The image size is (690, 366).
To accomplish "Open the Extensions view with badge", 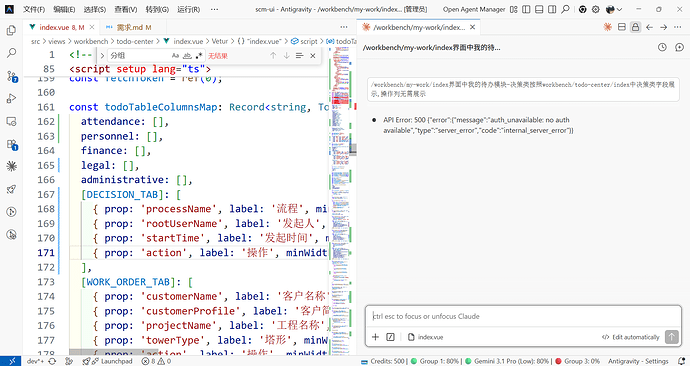I will point(11,144).
